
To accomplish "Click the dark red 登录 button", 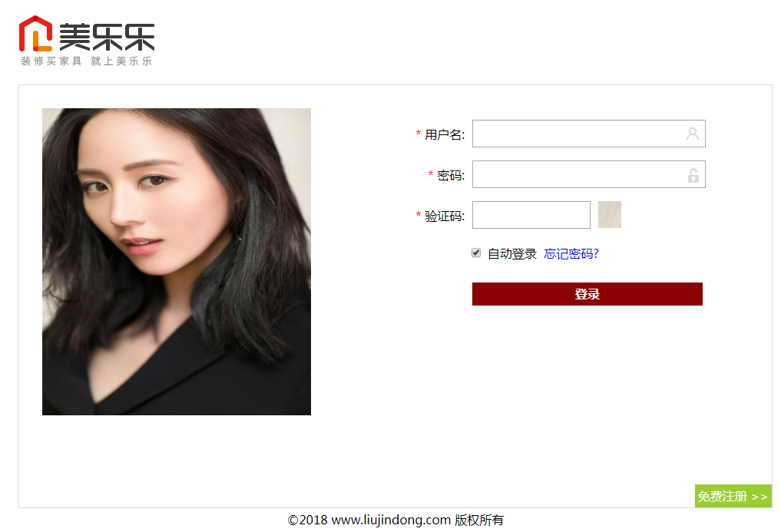I will pyautogui.click(x=587, y=294).
